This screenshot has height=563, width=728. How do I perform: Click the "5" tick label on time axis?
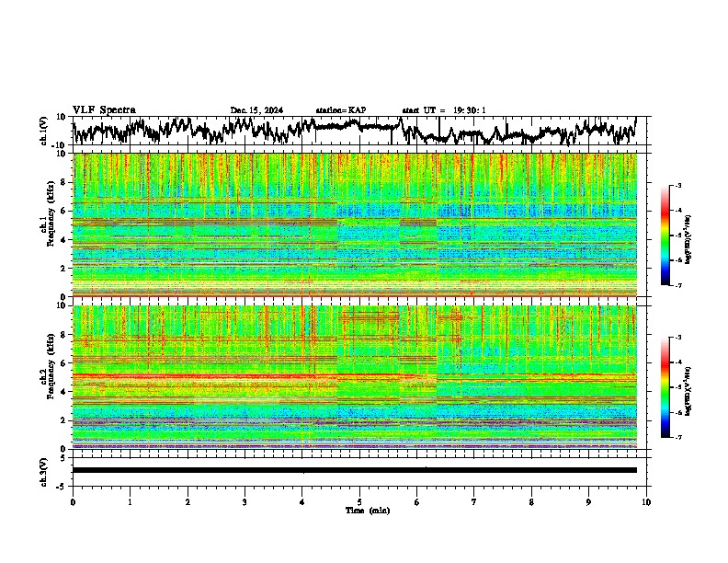coord(359,502)
